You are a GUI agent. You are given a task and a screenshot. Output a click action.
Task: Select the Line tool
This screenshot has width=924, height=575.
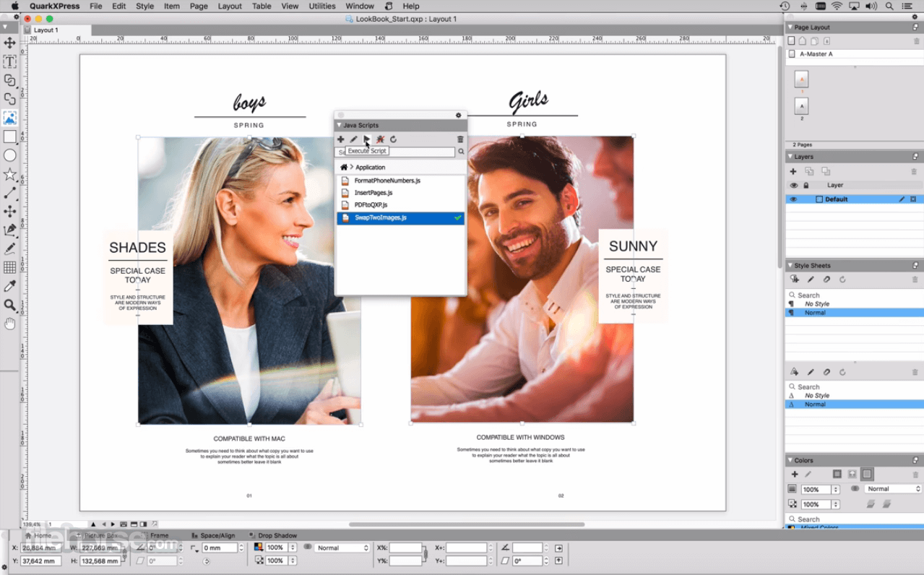[x=9, y=193]
